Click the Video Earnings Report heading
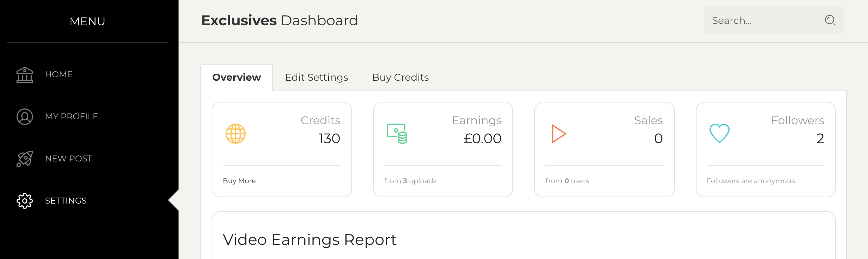The width and height of the screenshot is (868, 259). click(x=309, y=240)
